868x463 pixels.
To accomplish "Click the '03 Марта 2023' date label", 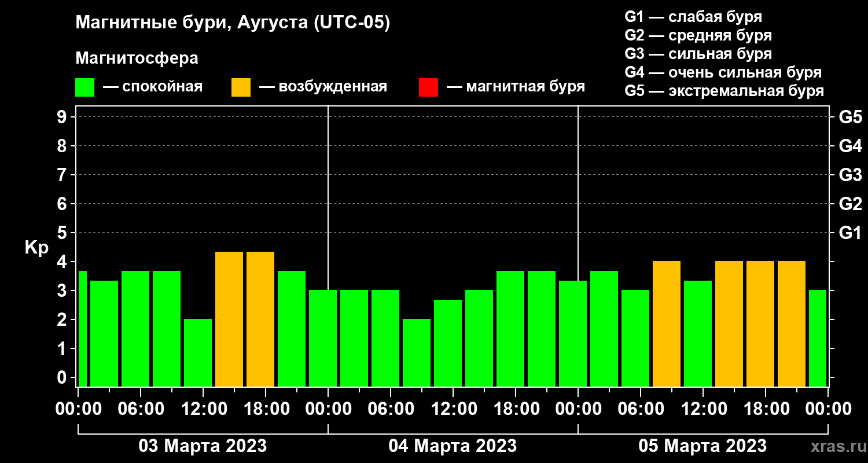I will point(203,446).
